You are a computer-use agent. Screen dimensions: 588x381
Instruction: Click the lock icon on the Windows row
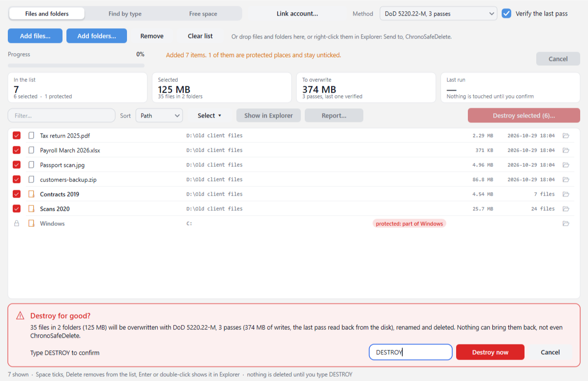(17, 223)
